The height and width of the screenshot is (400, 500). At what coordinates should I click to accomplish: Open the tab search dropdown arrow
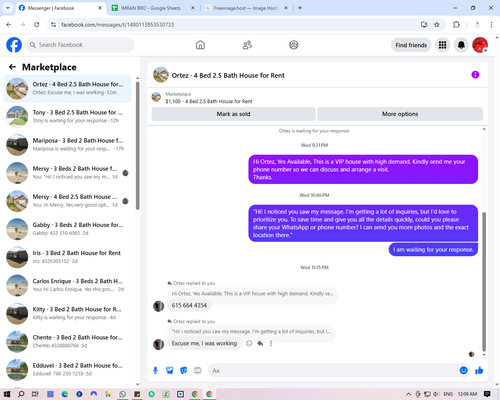7,8
